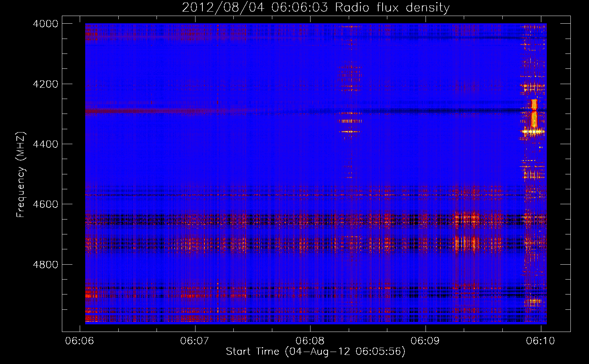This screenshot has height=364, width=589.
Task: Click the 06:07 time tick label
Action: (x=195, y=341)
